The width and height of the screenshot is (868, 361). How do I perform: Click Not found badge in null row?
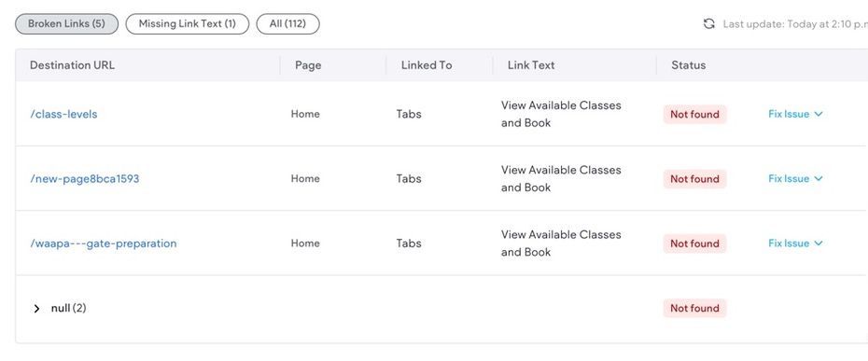(694, 309)
